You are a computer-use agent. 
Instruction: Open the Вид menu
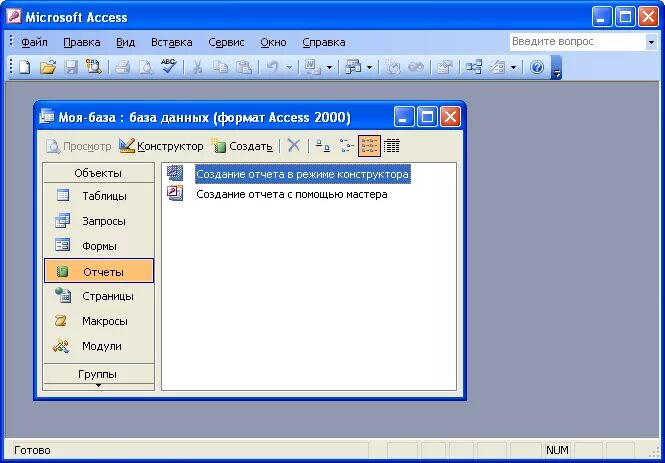pos(126,42)
